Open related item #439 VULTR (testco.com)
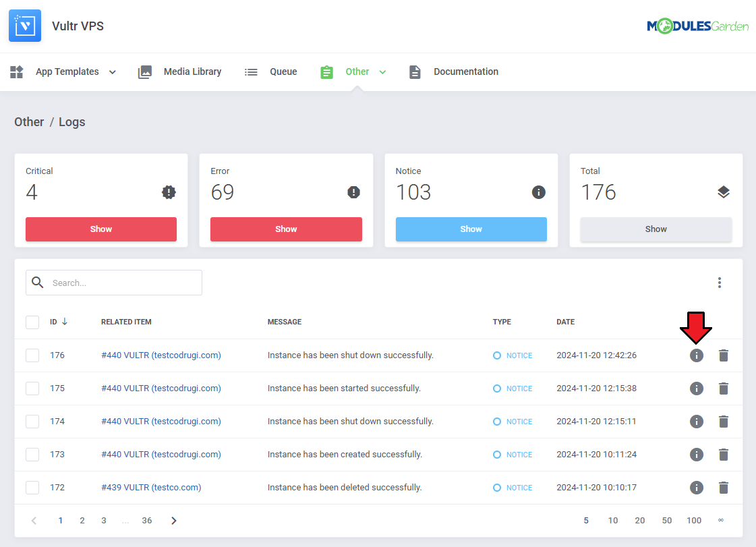The width and height of the screenshot is (756, 547). [151, 488]
